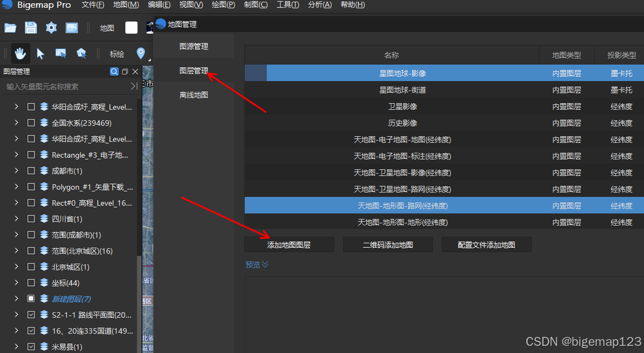Click the 配置文件添加地图 button
The width and height of the screenshot is (644, 353).
pos(487,245)
